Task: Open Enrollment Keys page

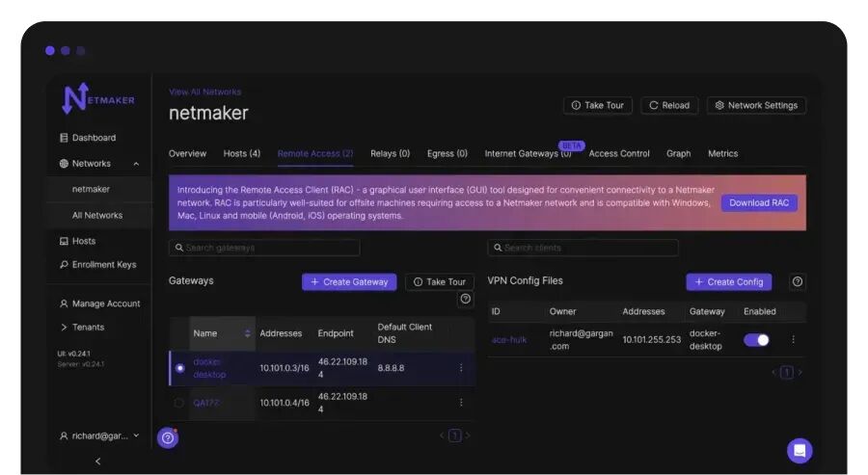Action: (98, 264)
